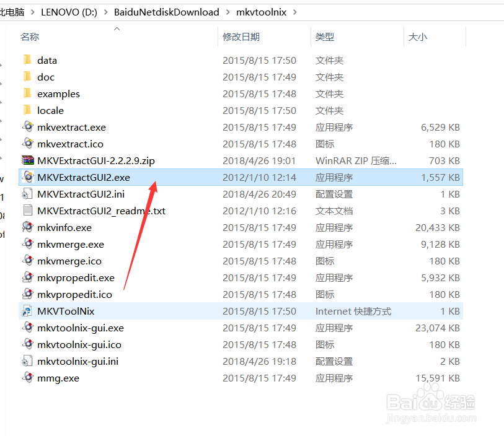Expand chevron after LENOVO (D:) breadcrumb
The width and height of the screenshot is (504, 436).
point(106,12)
